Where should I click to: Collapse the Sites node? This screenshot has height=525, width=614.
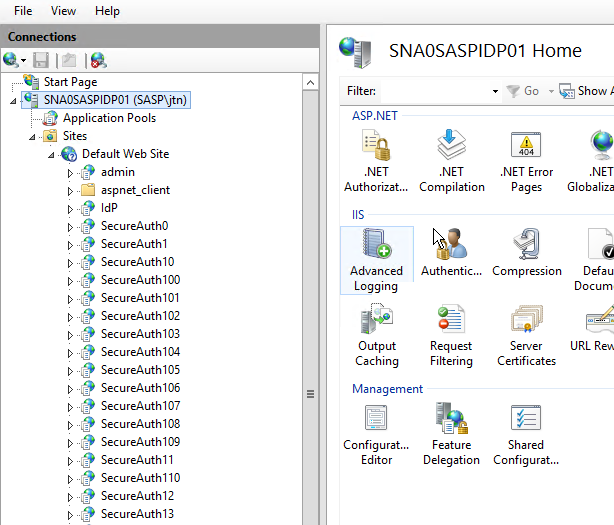point(32,137)
